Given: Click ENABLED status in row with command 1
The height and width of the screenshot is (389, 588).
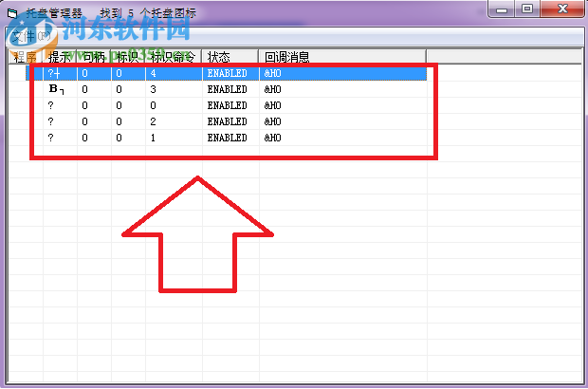Looking at the screenshot, I should click(x=228, y=138).
